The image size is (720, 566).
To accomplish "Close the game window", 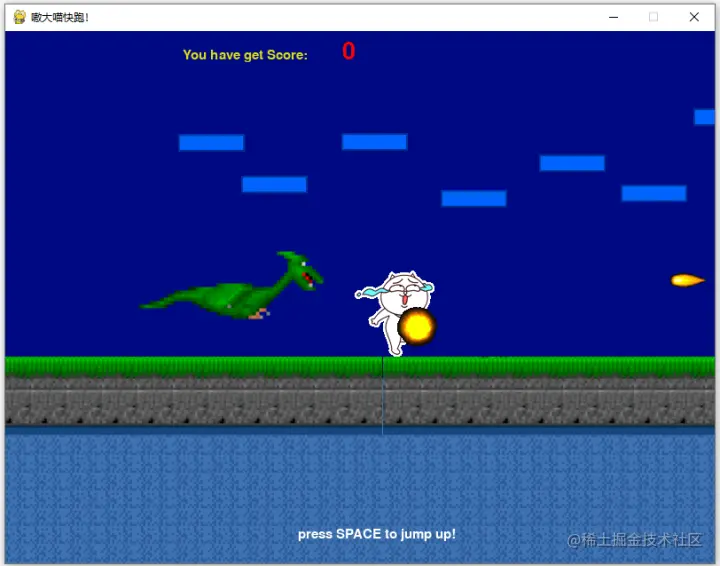I will (x=694, y=17).
